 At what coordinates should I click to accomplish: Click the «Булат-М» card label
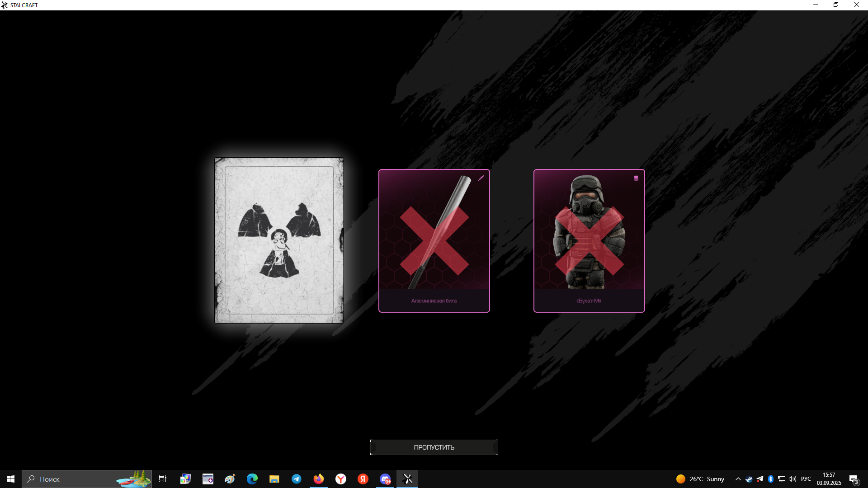[x=589, y=301]
